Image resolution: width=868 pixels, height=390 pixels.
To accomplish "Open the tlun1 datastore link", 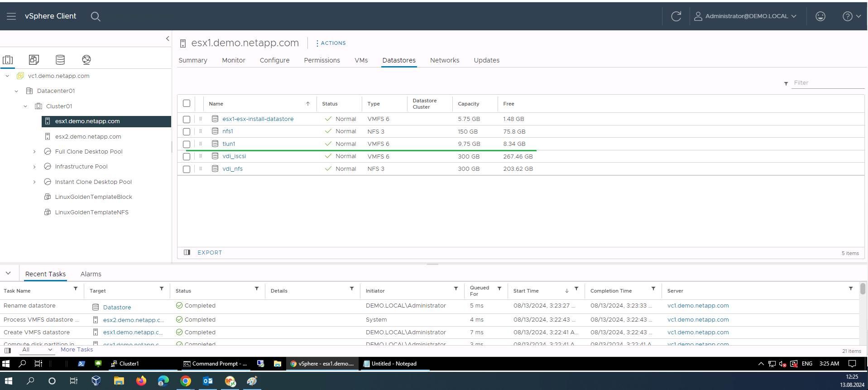I will [x=229, y=144].
